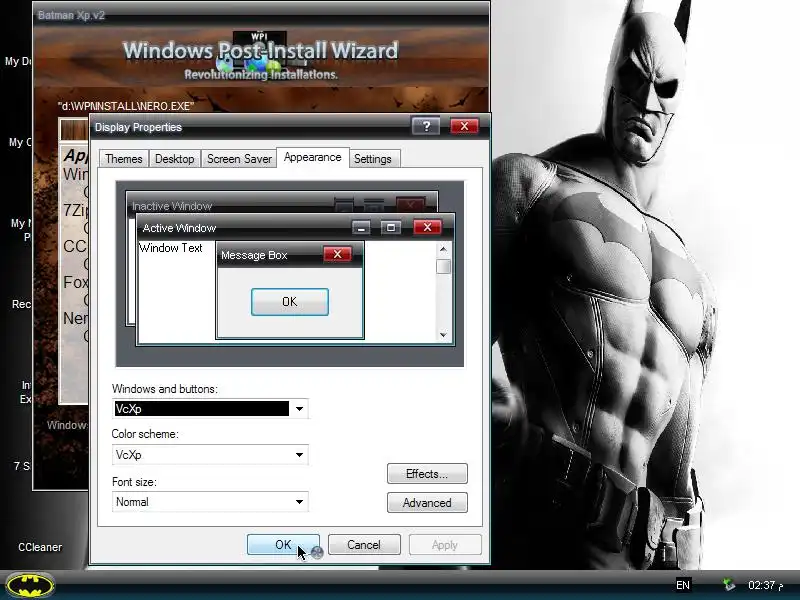Image resolution: width=800 pixels, height=600 pixels.
Task: Confirm with the dialog OK button
Action: (283, 544)
